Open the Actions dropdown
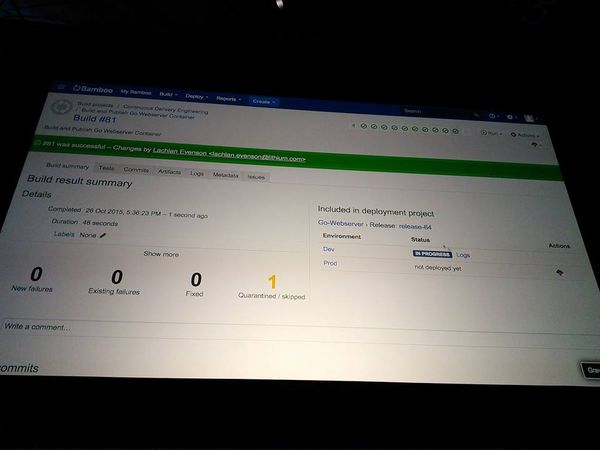Screen dimensions: 600x450 [x=525, y=134]
